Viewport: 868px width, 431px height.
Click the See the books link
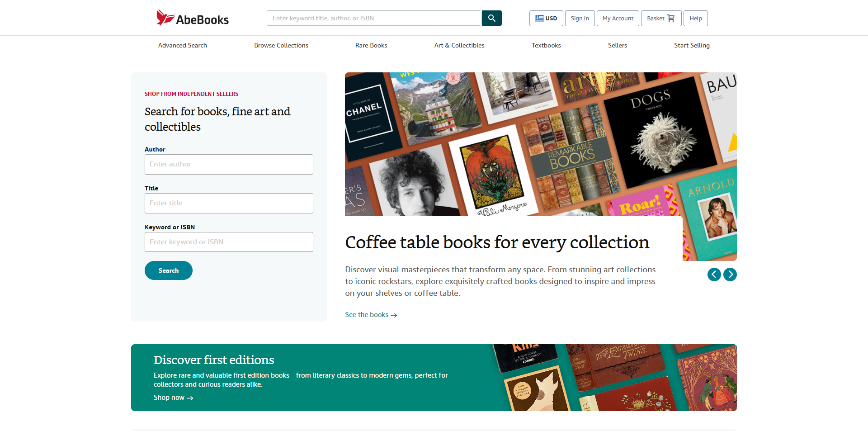tap(366, 314)
